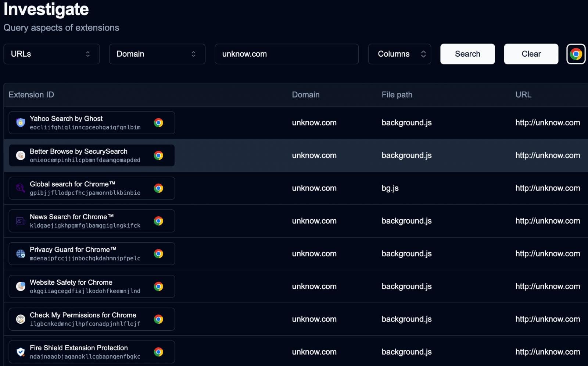The height and width of the screenshot is (366, 588).
Task: Click the Yahoo Search by Ghost shield icon
Action: tap(20, 123)
